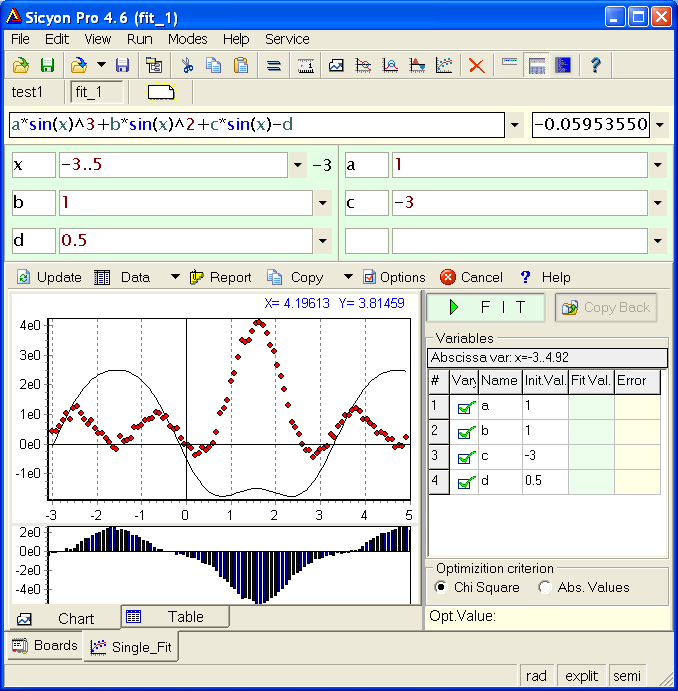Viewport: 678px width, 691px height.
Task: Expand the formula expression dropdown
Action: pos(515,126)
